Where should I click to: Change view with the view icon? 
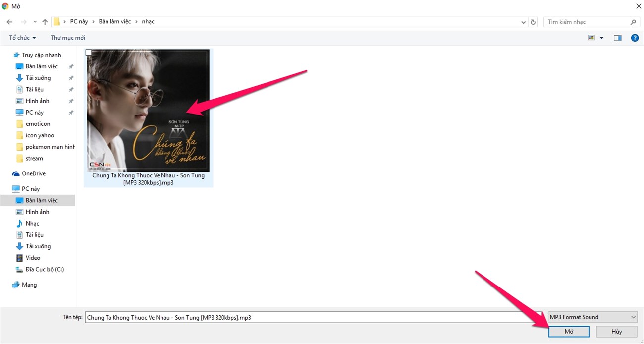point(591,38)
